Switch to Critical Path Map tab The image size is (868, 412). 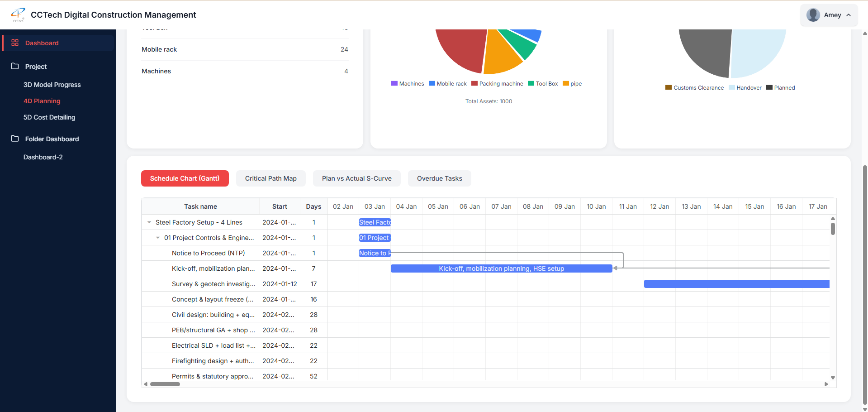pyautogui.click(x=270, y=178)
